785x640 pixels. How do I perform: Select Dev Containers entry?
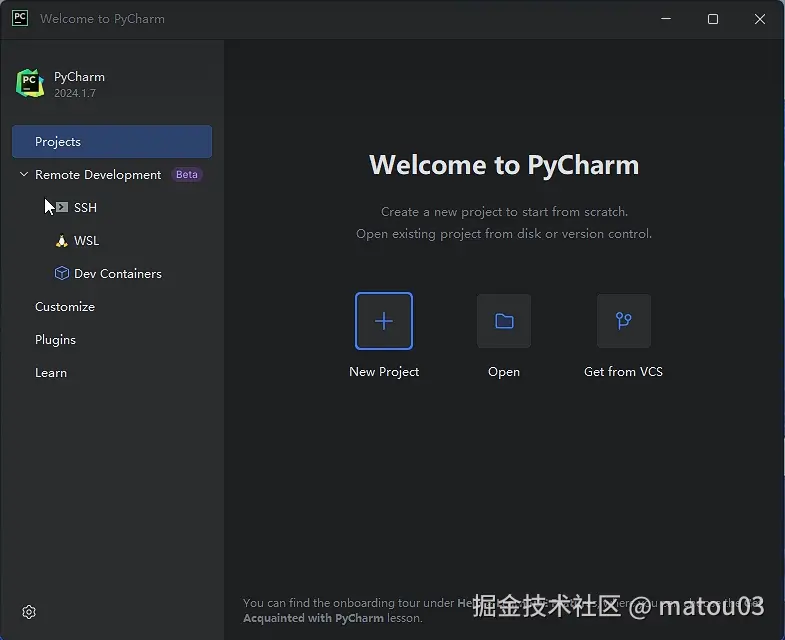(x=118, y=273)
